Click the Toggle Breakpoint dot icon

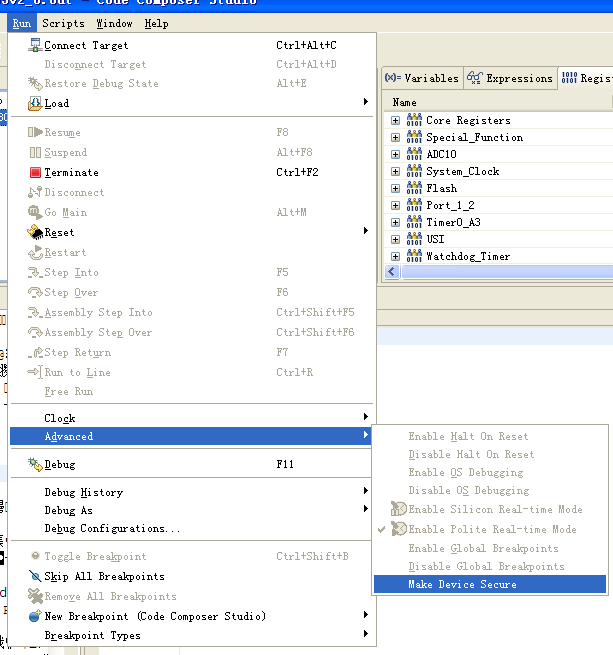tap(36, 556)
